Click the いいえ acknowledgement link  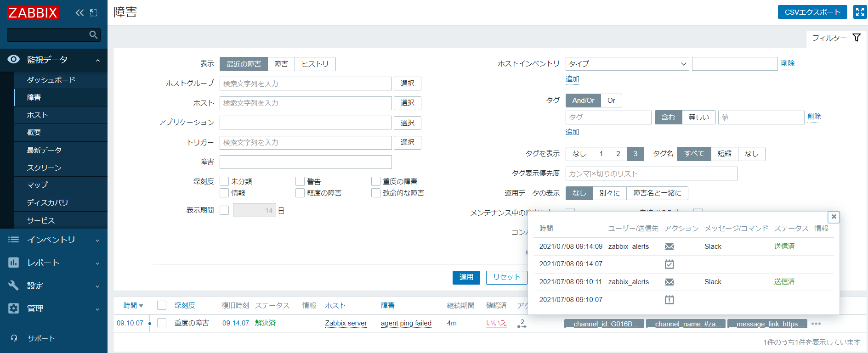496,323
